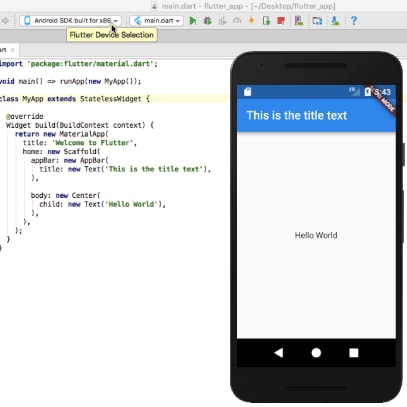Click the red Stop button

point(281,21)
